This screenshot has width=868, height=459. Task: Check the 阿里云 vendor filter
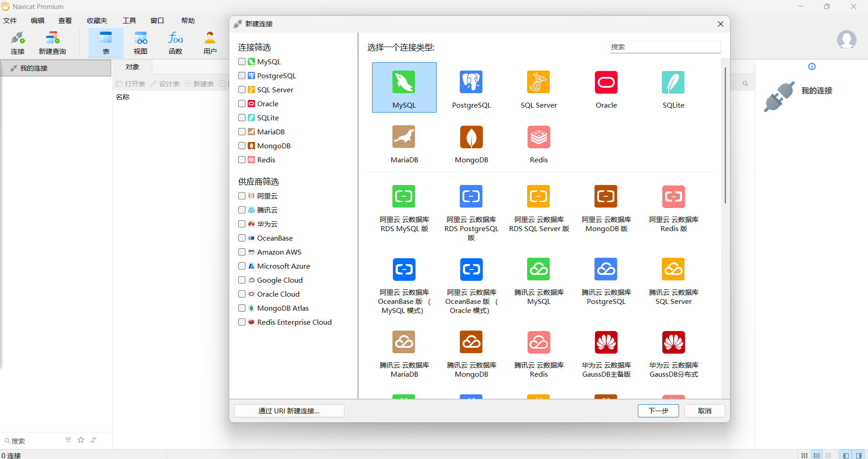pos(242,196)
